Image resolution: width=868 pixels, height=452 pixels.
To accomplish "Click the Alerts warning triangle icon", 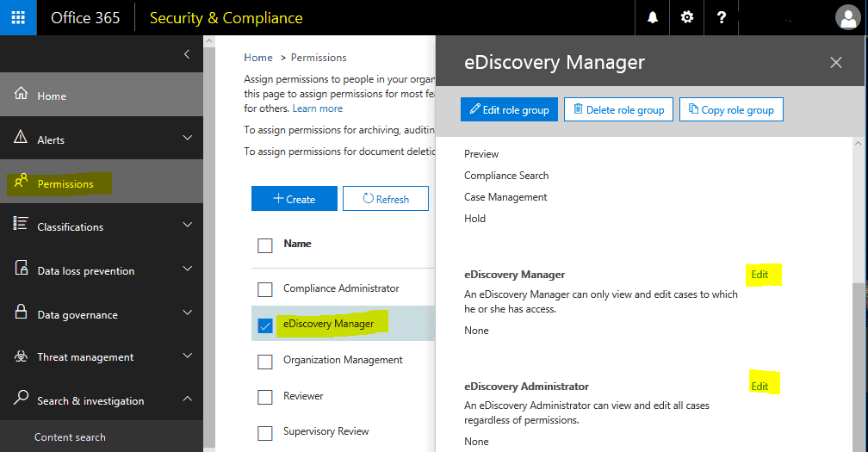I will click(21, 137).
